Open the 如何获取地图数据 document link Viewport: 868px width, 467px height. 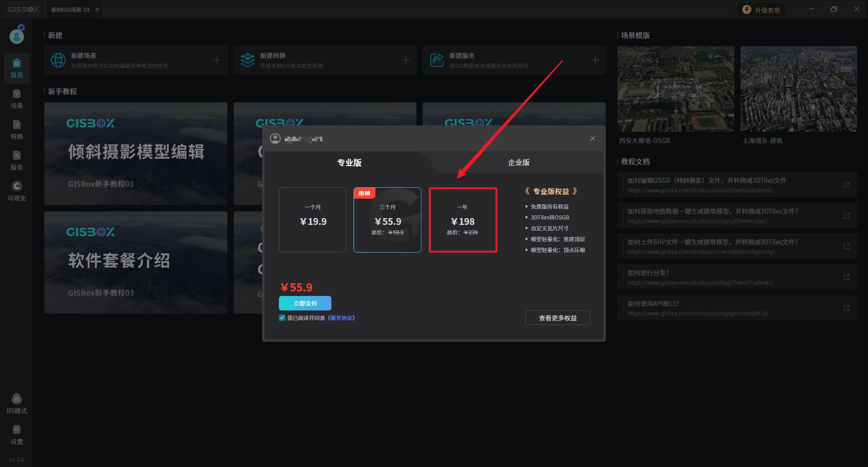coord(737,215)
